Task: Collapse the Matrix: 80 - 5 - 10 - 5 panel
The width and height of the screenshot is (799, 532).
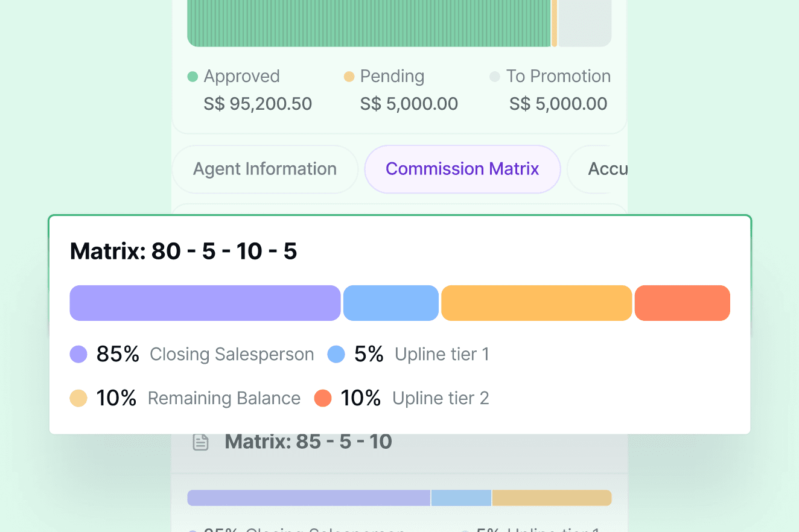Action: point(185,251)
